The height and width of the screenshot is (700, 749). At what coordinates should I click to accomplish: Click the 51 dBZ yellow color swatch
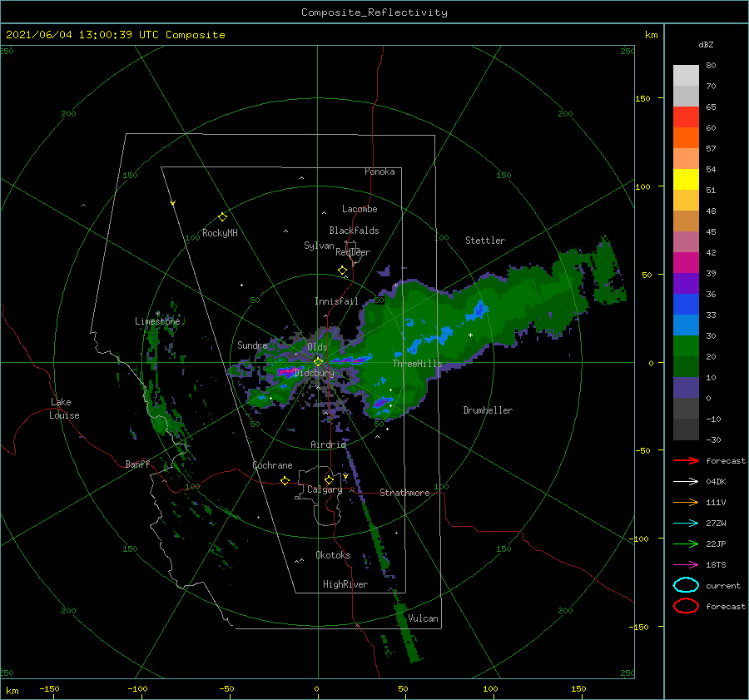pos(686,179)
